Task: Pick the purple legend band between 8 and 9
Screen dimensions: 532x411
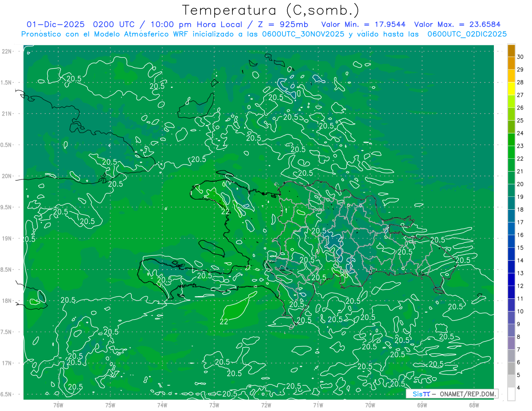Action: click(511, 330)
